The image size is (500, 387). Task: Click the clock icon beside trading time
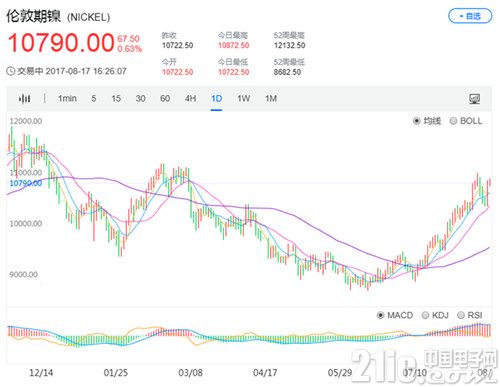pos(11,71)
